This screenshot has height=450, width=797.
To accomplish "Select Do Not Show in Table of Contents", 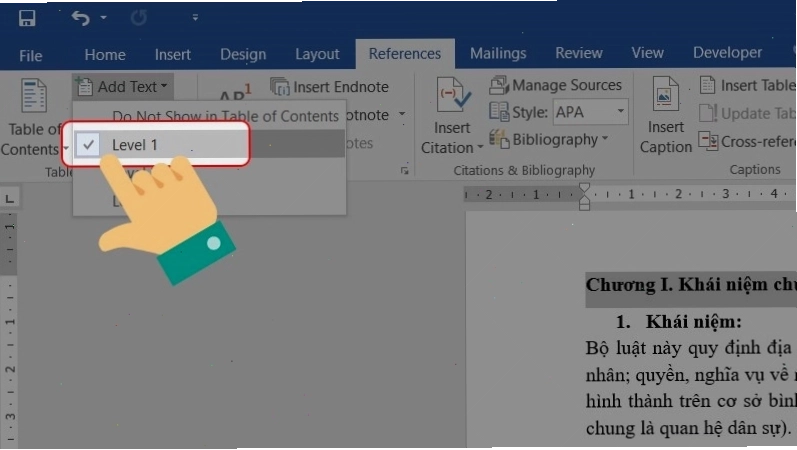I will [x=225, y=116].
